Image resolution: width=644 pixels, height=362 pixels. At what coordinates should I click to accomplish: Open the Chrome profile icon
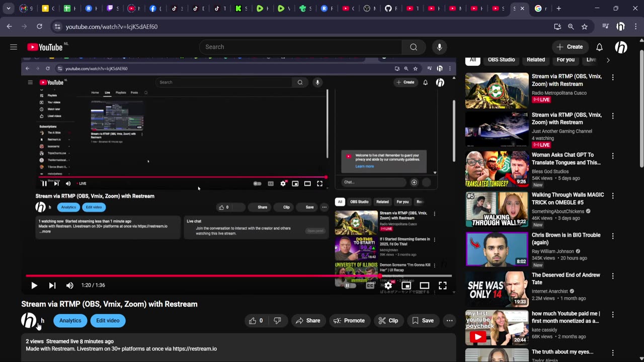click(x=621, y=27)
